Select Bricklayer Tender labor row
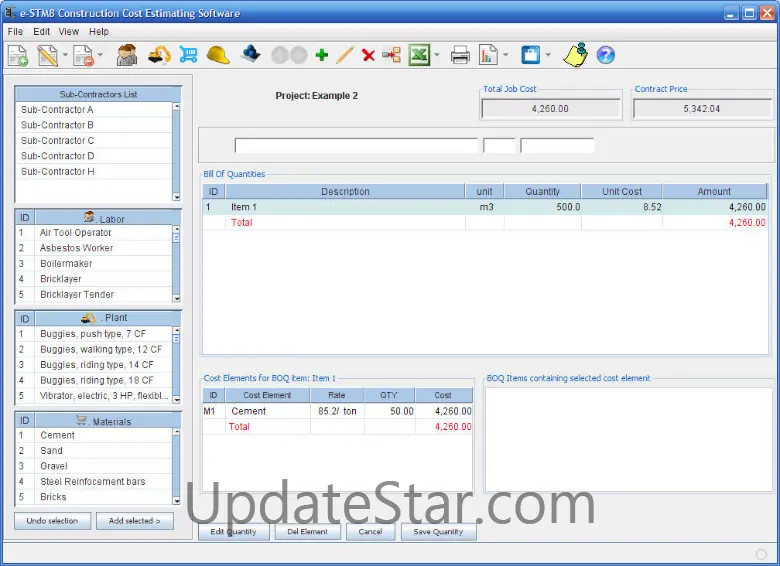 94,294
